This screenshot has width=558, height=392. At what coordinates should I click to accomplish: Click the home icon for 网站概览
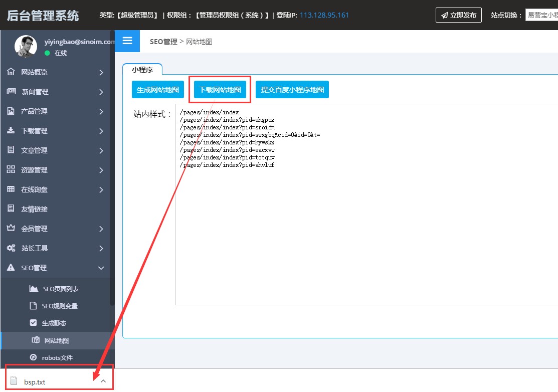pyautogui.click(x=11, y=72)
